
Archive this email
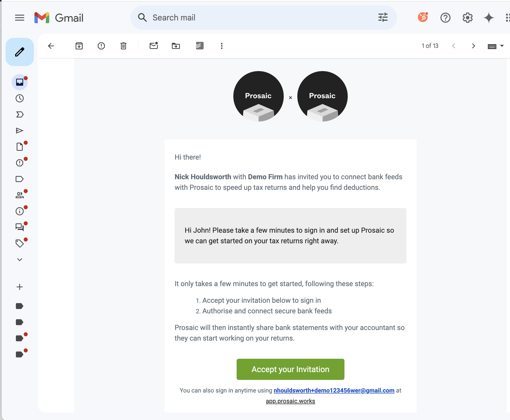pos(79,46)
